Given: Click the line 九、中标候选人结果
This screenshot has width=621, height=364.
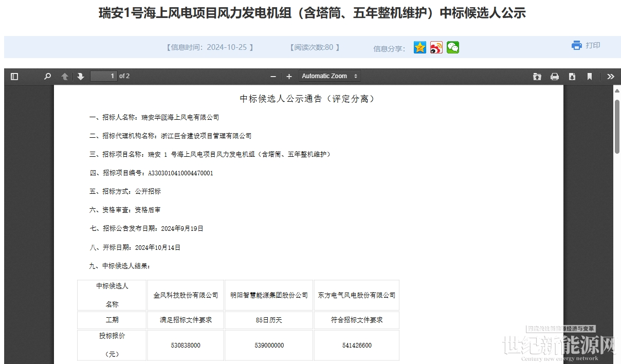Looking at the screenshot, I should pos(120,266).
